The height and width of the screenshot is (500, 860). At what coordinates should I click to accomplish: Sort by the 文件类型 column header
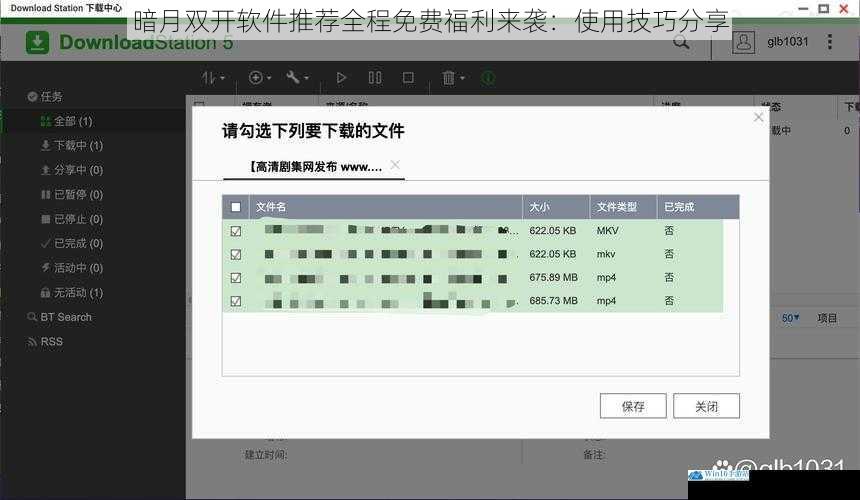pyautogui.click(x=624, y=207)
